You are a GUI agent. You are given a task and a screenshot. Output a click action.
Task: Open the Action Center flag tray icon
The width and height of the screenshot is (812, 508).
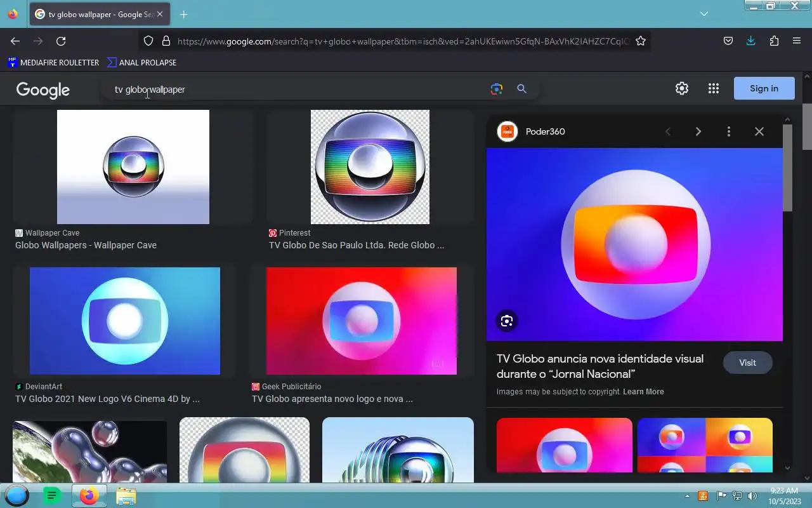721,496
